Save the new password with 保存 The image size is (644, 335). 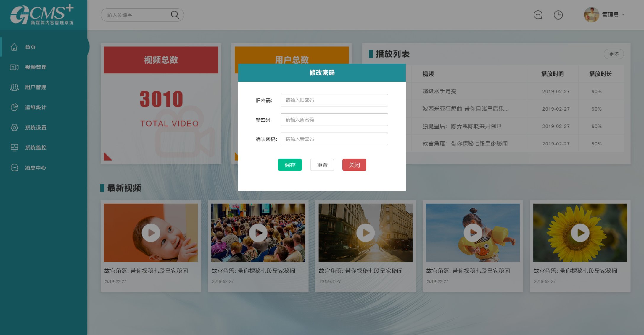pyautogui.click(x=290, y=165)
